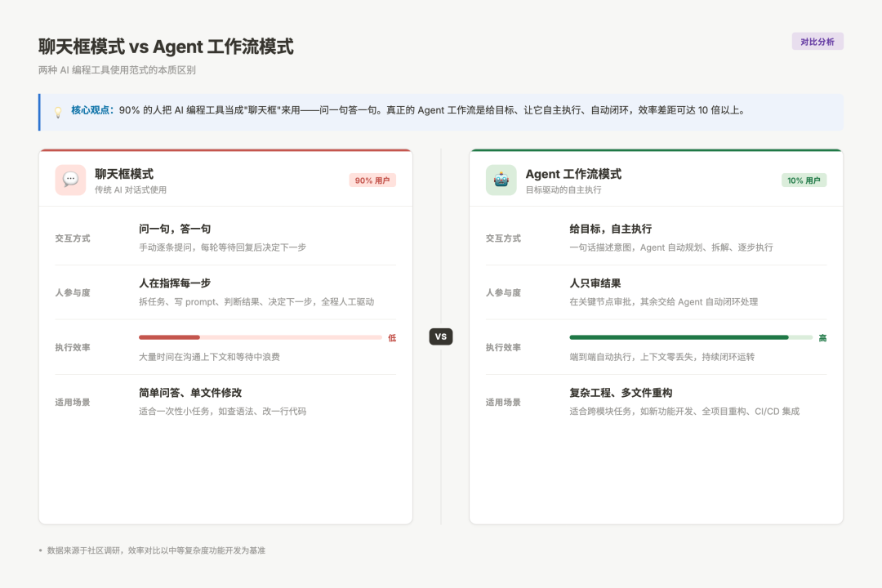Click 适合跨模块任务 description line
Screen dimensions: 882x588
point(684,412)
